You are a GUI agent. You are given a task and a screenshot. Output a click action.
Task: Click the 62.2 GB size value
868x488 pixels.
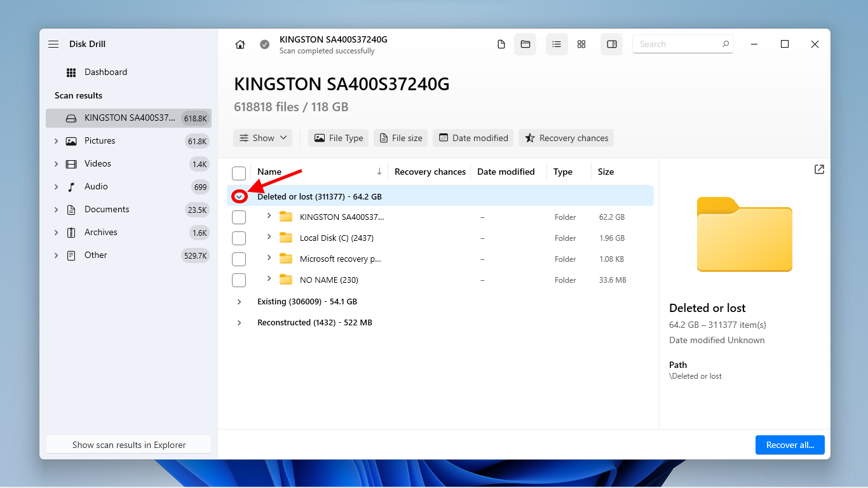[612, 217]
